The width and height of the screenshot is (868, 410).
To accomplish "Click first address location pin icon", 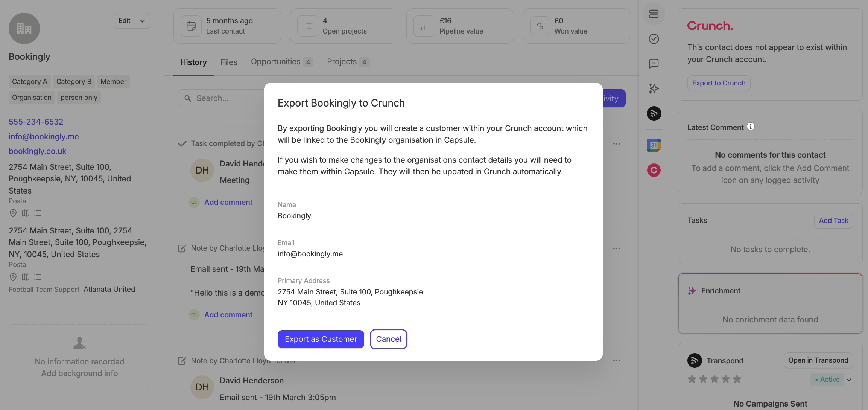I will [13, 213].
